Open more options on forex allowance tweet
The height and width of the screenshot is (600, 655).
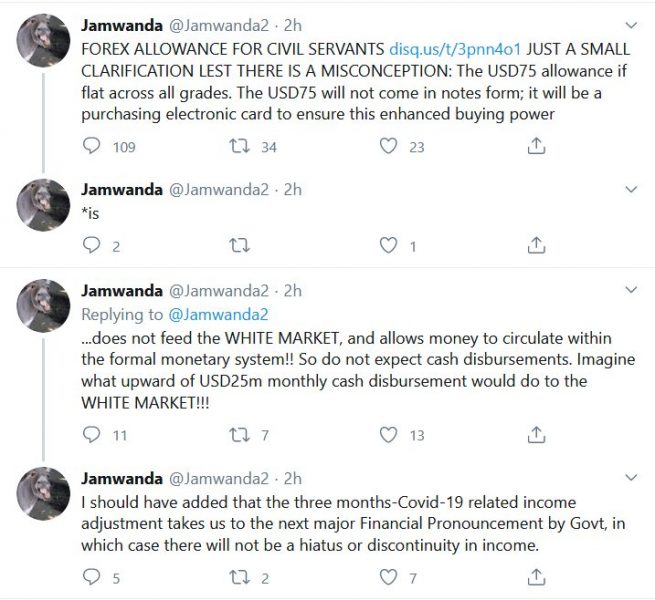pos(631,24)
